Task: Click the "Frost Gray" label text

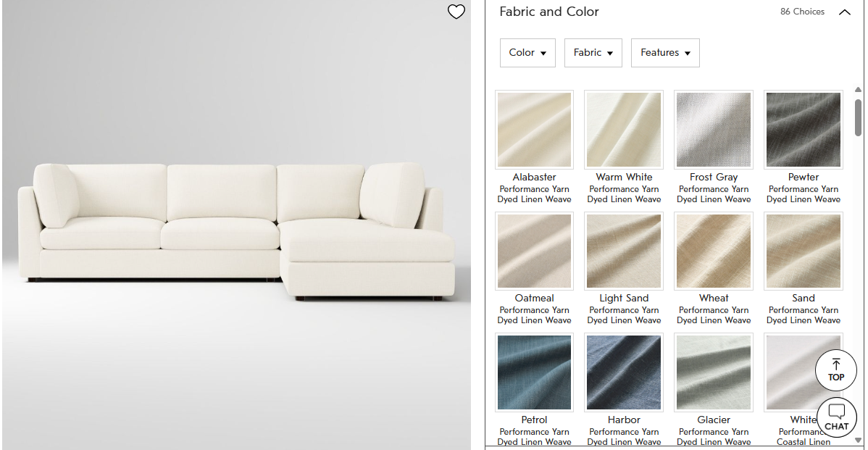Action: [x=714, y=177]
